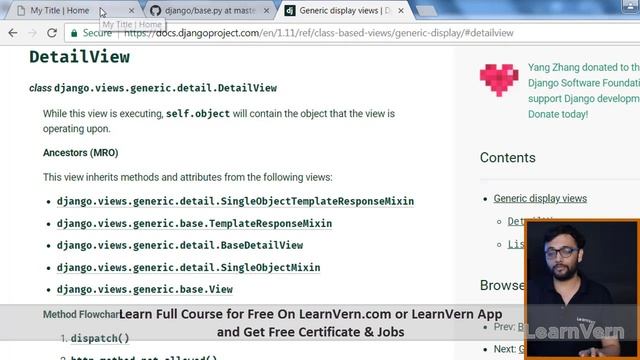The width and height of the screenshot is (640, 360).
Task: Click the Generic display views contents link
Action: click(540, 198)
